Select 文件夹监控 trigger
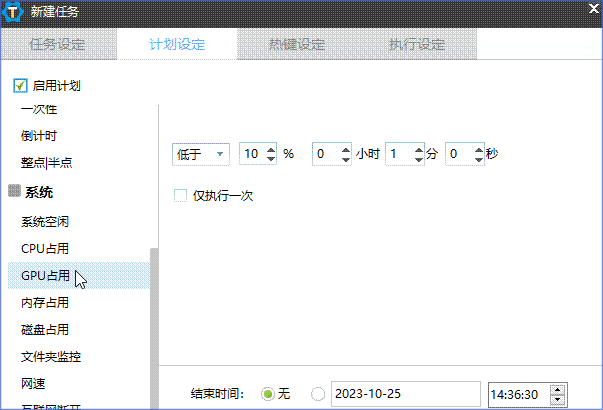 pos(51,357)
